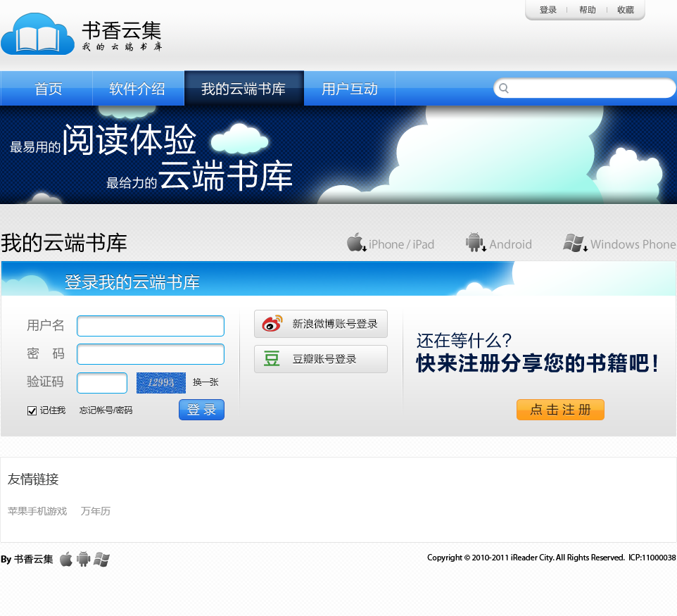Click the top 收藏 link
The width and height of the screenshot is (677, 616).
pos(626,9)
